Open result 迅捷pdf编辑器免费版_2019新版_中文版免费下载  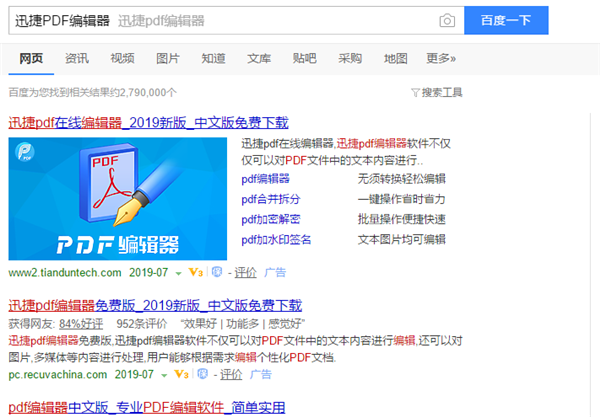click(x=155, y=305)
